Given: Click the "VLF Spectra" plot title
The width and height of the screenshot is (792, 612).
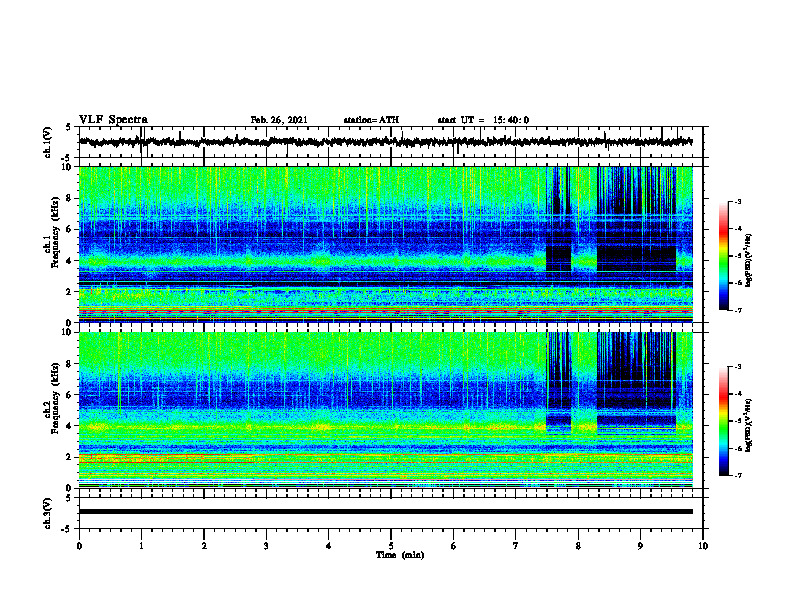Looking at the screenshot, I should [x=113, y=120].
